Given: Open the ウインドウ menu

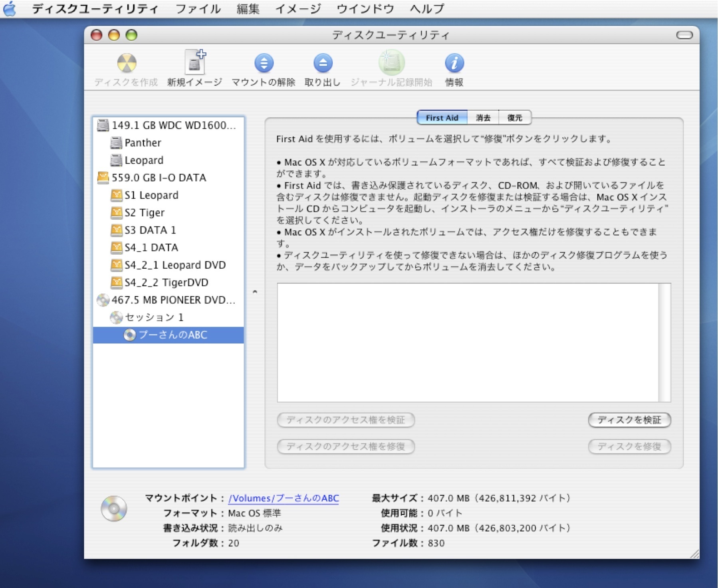Looking at the screenshot, I should click(365, 8).
